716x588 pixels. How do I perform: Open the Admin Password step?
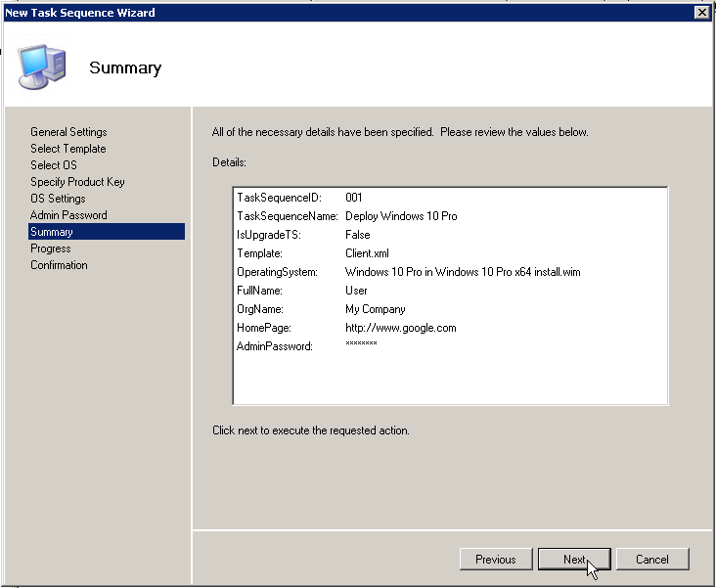pos(68,215)
